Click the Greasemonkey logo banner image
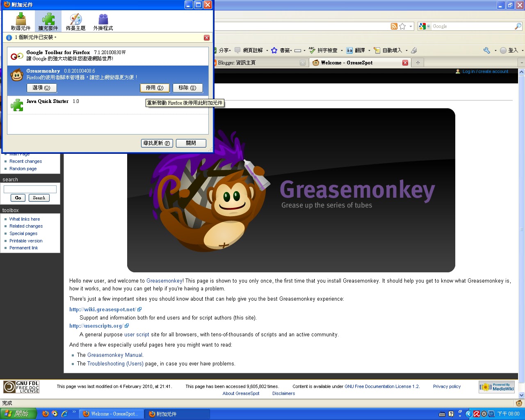 pos(291,190)
